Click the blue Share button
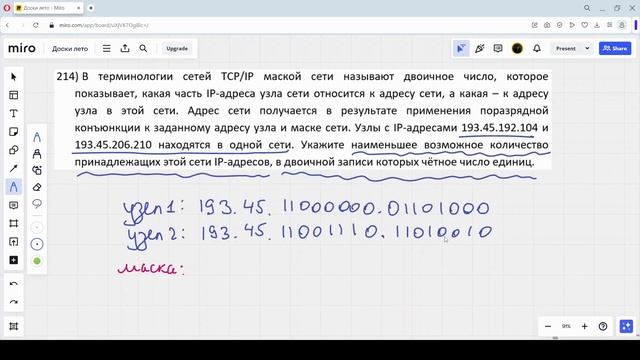 pos(615,49)
